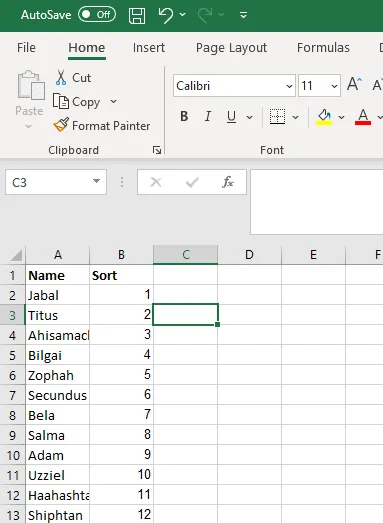Click the Copy button

(76, 101)
